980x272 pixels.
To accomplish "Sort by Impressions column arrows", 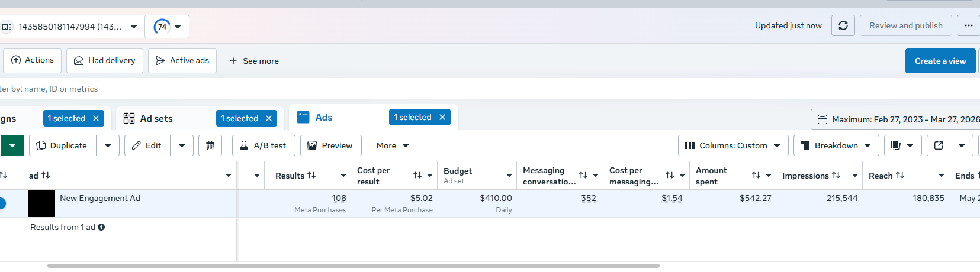I will (836, 176).
